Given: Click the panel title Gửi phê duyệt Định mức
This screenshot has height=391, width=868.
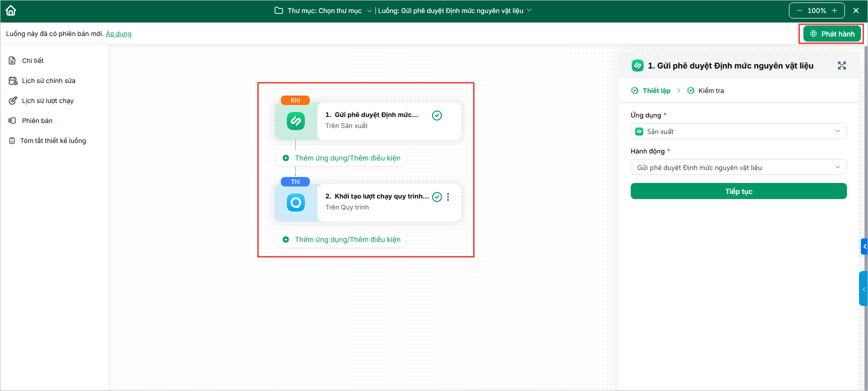Looking at the screenshot, I should pyautogui.click(x=730, y=65).
